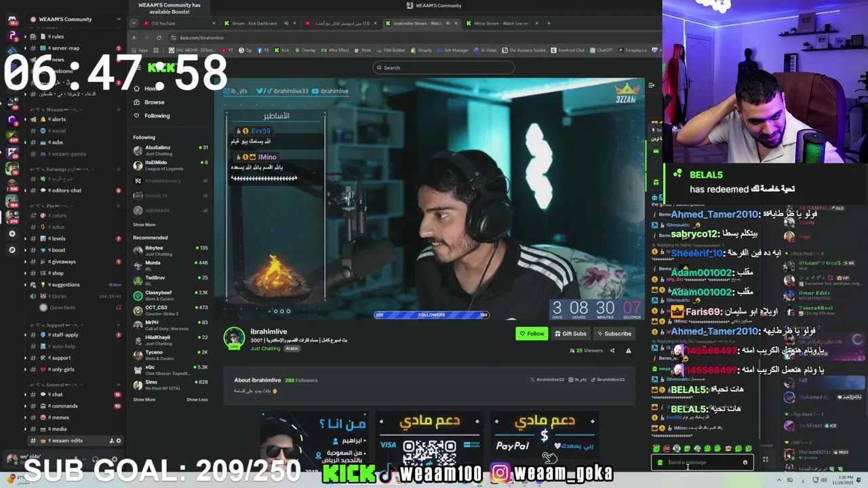
Task: Click the invite icon on weeam-edits channel
Action: [x=112, y=441]
